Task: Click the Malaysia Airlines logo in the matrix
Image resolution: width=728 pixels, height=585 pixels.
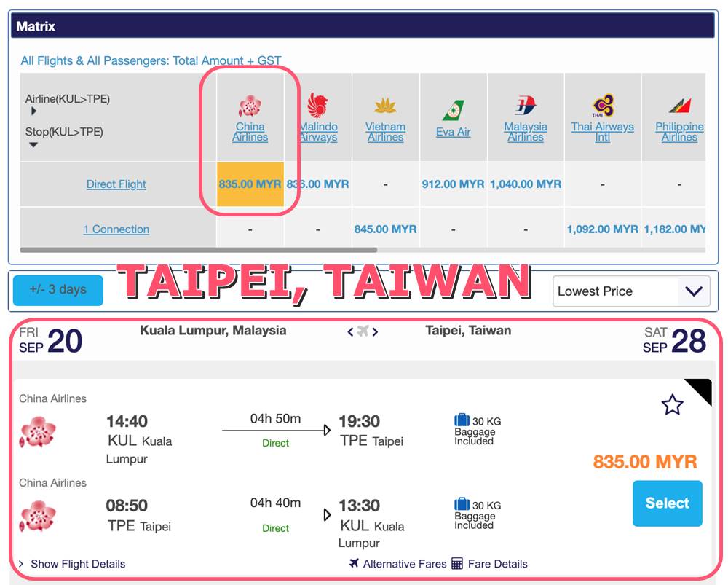Action: click(526, 105)
